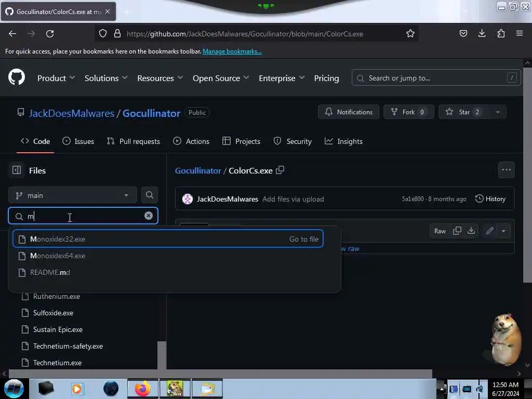Copy path icon next to ColorCs.exe
The image size is (532, 399).
tap(280, 170)
